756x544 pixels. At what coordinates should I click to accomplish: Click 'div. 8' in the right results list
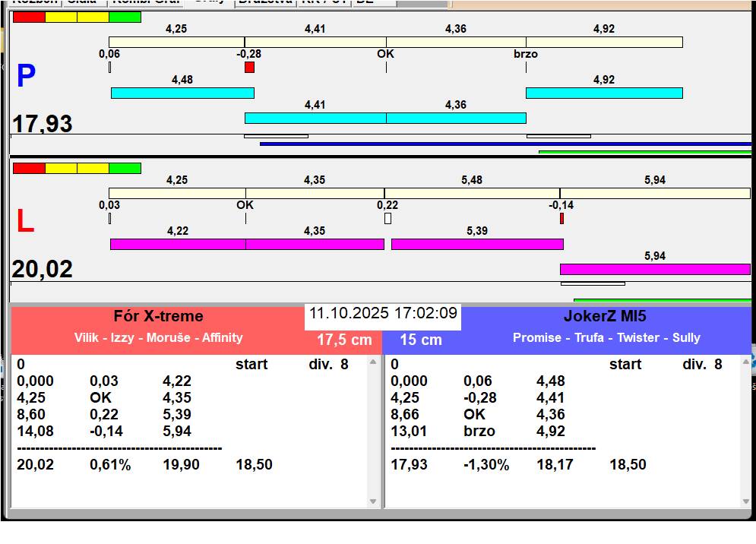coord(703,364)
